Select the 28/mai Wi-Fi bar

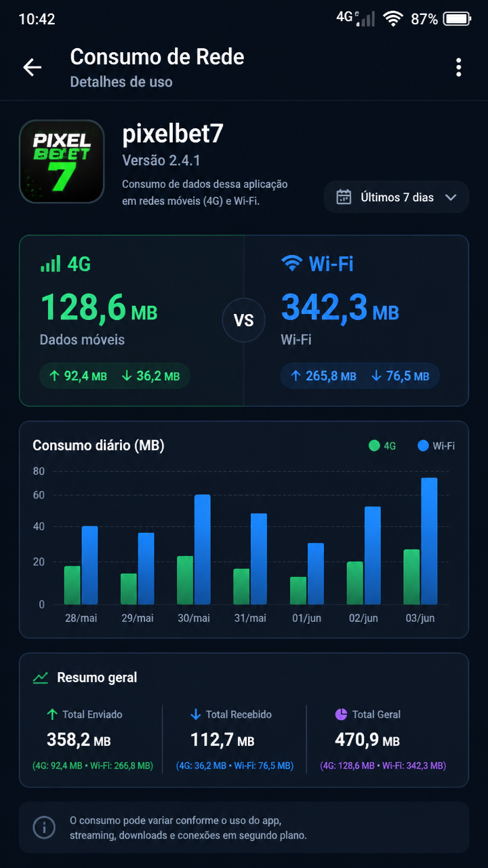pyautogui.click(x=89, y=566)
